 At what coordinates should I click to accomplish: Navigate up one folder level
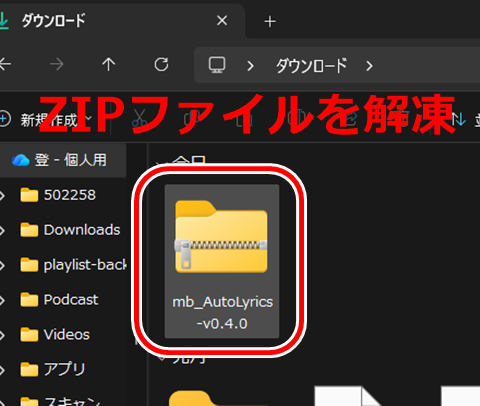pyautogui.click(x=109, y=64)
